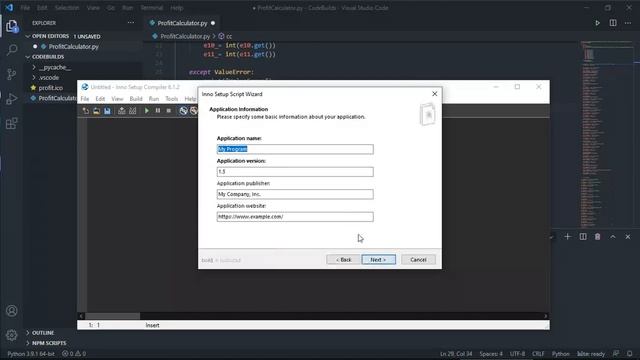
Task: Select ProfitCalculator.py under Open Editors
Action: [73, 47]
